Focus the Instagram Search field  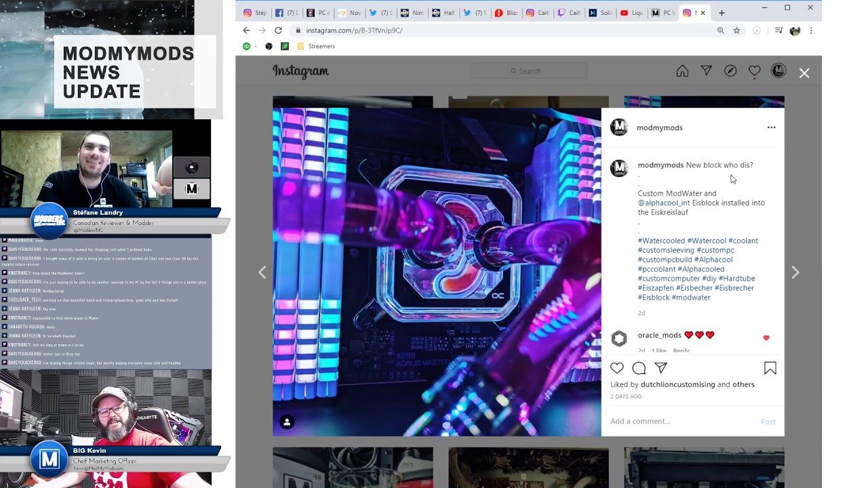click(x=528, y=71)
